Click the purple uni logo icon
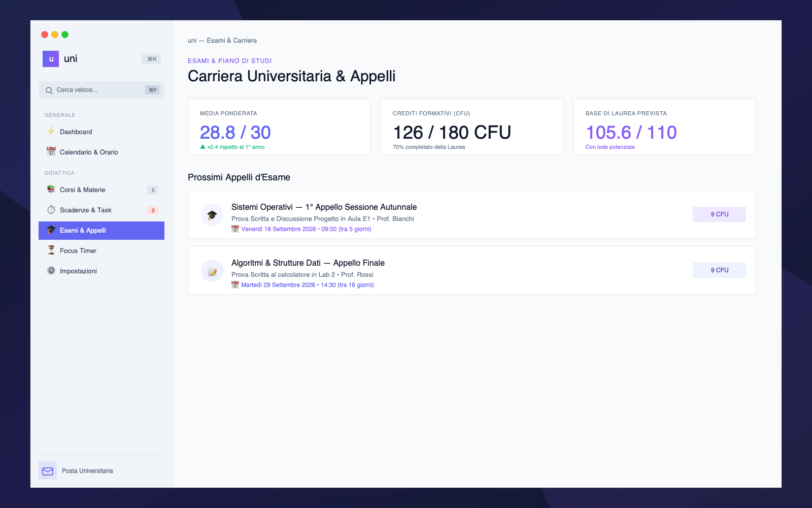Screen dimensions: 812x508 51,59
